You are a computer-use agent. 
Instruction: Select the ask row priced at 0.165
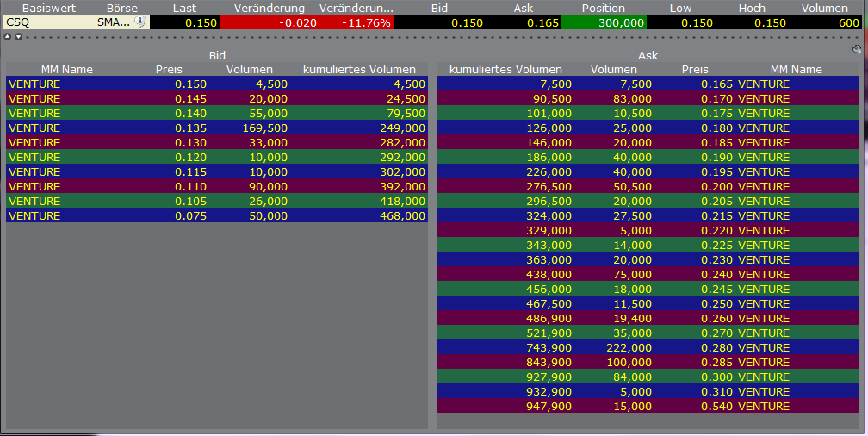(x=647, y=84)
